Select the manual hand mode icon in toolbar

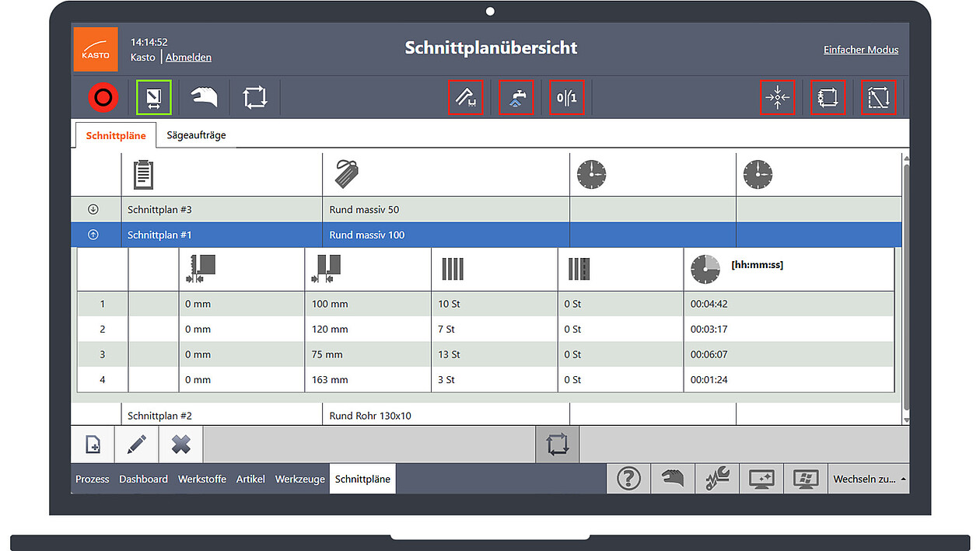(x=204, y=97)
